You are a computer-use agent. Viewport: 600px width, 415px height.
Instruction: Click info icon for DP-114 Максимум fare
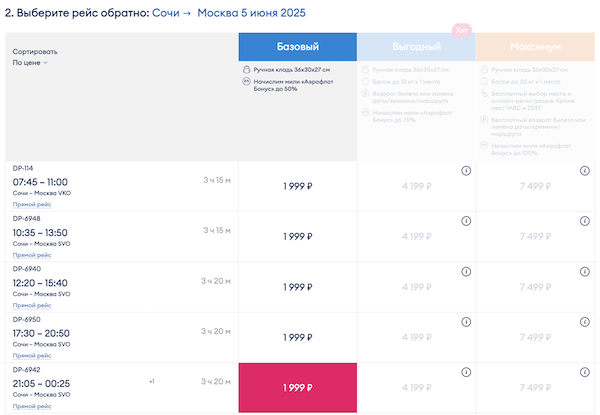(x=584, y=170)
